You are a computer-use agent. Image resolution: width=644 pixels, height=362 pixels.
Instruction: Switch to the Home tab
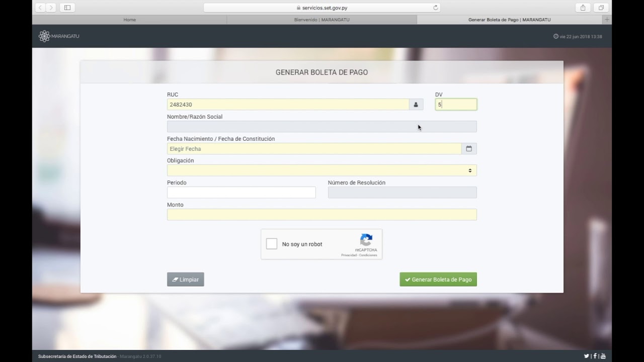click(x=129, y=20)
